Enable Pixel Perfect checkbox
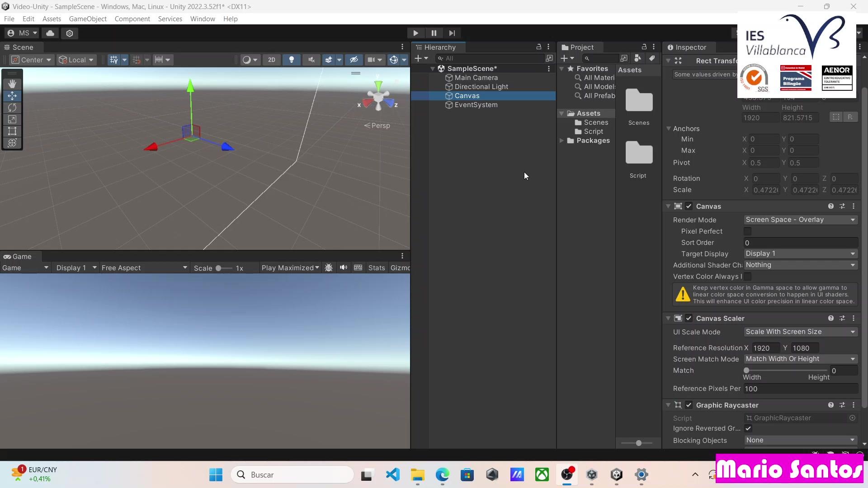 pyautogui.click(x=747, y=231)
